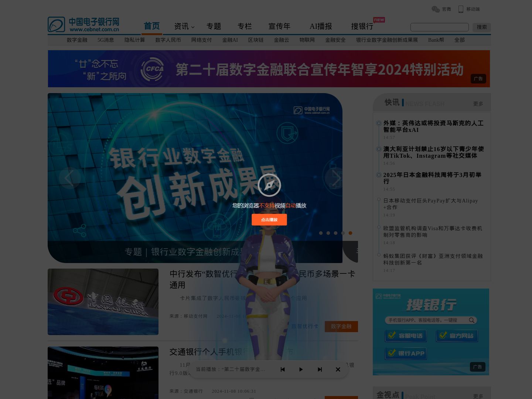The image size is (532, 399).
Task: Close the AI broadcast player bar
Action: coord(338,369)
